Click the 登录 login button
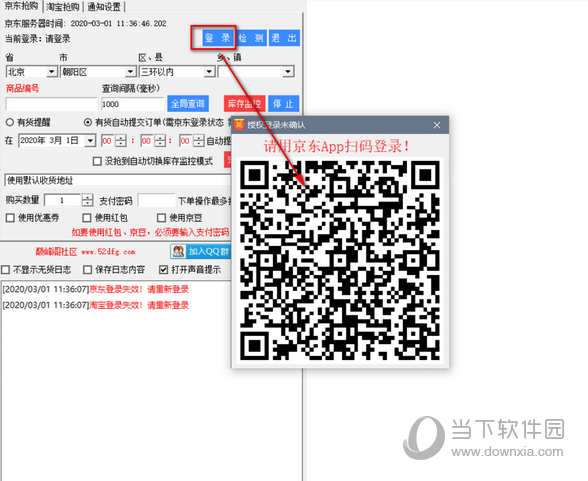Screen dimensions: 588x481 pyautogui.click(x=217, y=38)
